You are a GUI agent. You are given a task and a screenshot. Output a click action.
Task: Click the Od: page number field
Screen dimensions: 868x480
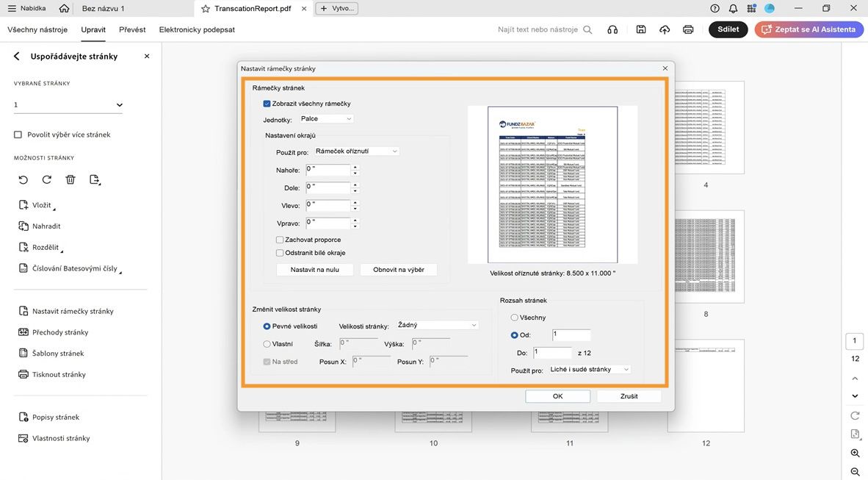click(x=571, y=335)
